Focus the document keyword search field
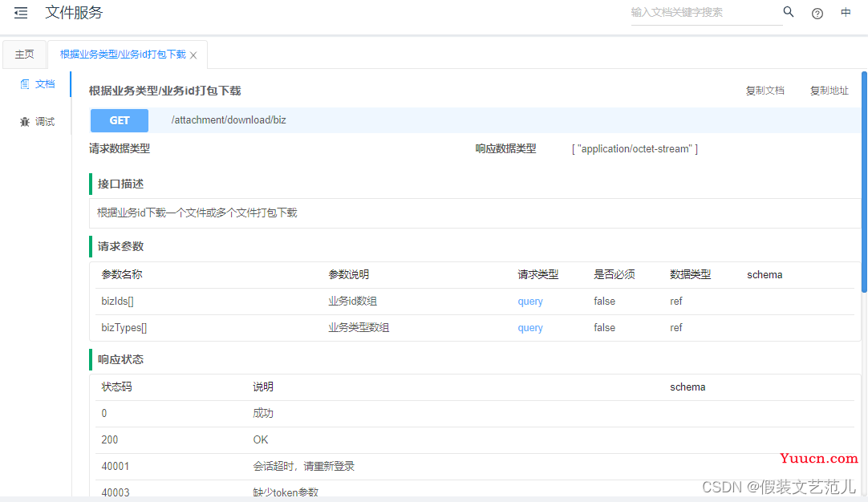868x502 pixels. point(707,13)
